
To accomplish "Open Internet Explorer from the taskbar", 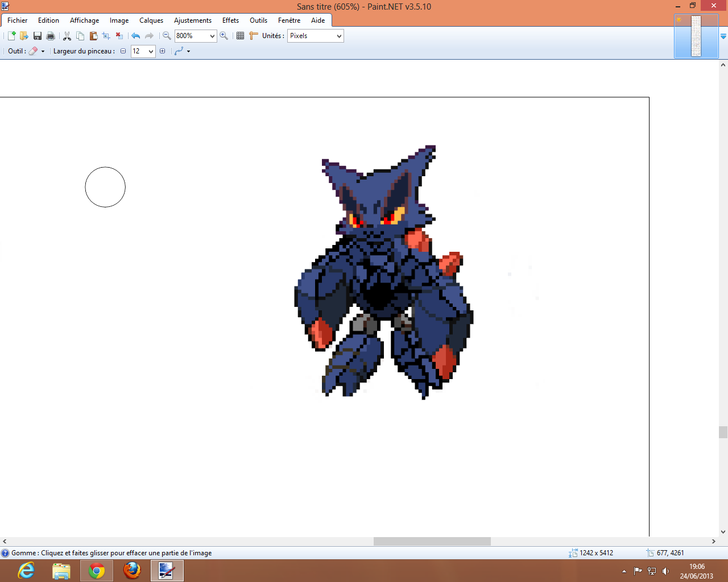I will click(x=26, y=571).
